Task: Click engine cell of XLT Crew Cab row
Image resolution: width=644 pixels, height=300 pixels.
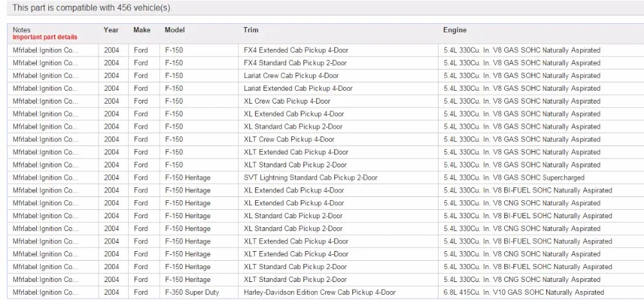Action: [522, 139]
